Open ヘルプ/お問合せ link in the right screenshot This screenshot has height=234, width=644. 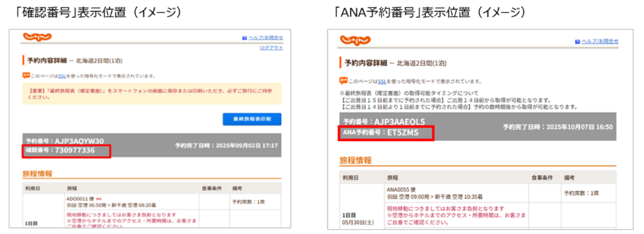pos(600,41)
